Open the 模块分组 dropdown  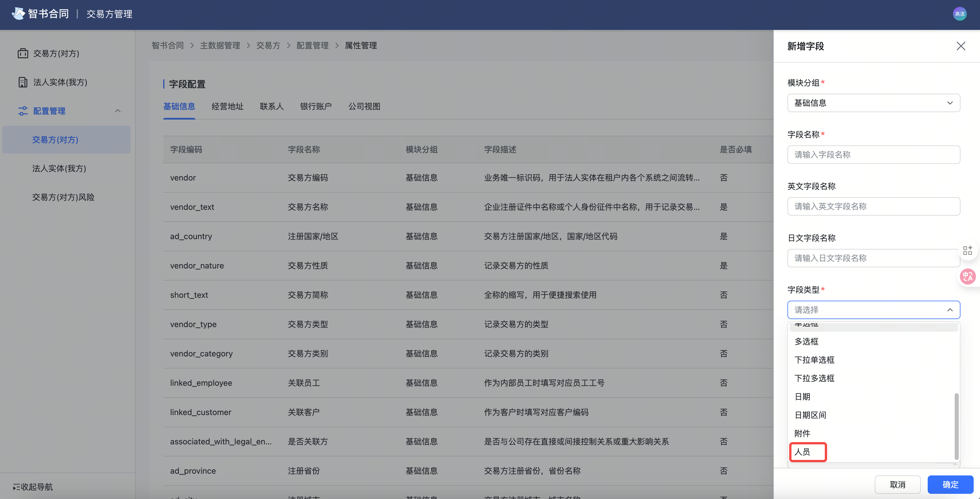coord(873,103)
